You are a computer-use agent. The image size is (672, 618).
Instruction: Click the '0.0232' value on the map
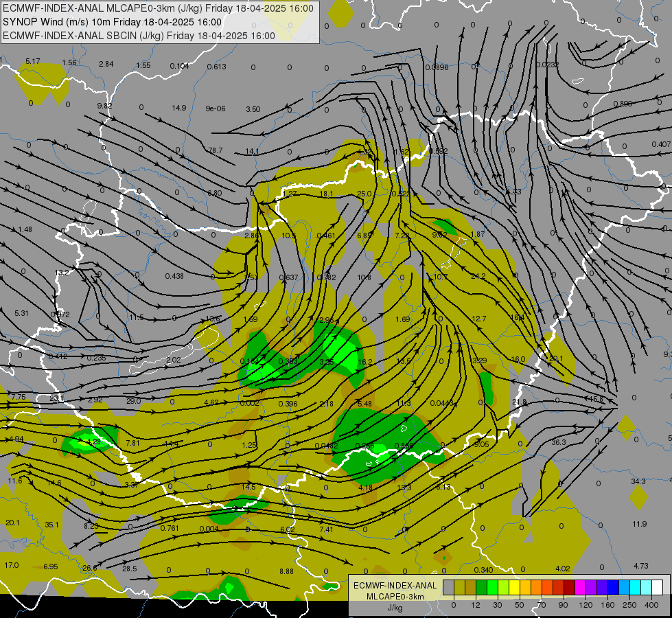(x=547, y=65)
